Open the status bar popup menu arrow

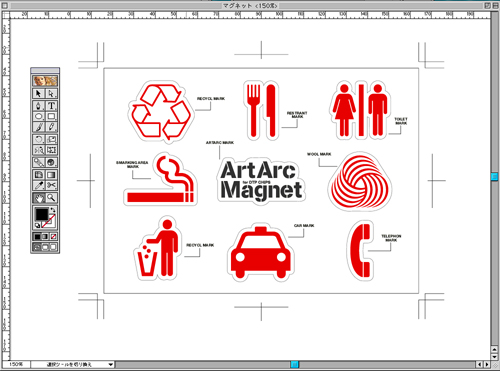(x=111, y=365)
